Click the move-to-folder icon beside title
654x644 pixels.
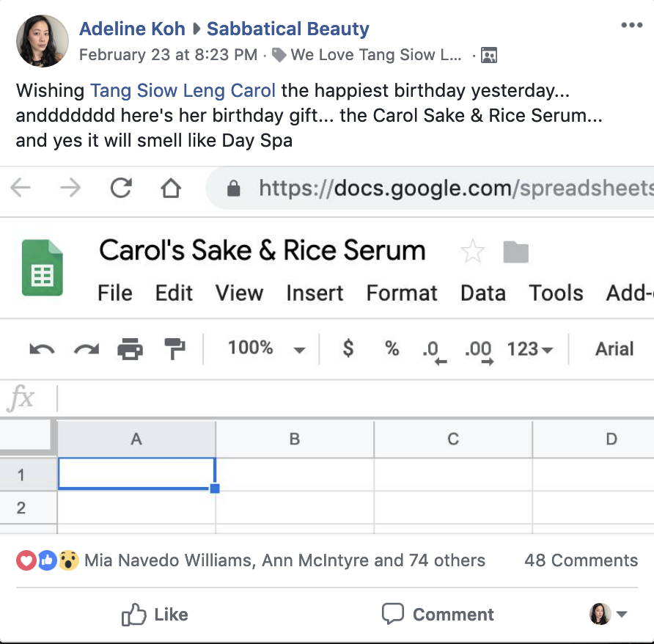pyautogui.click(x=516, y=252)
